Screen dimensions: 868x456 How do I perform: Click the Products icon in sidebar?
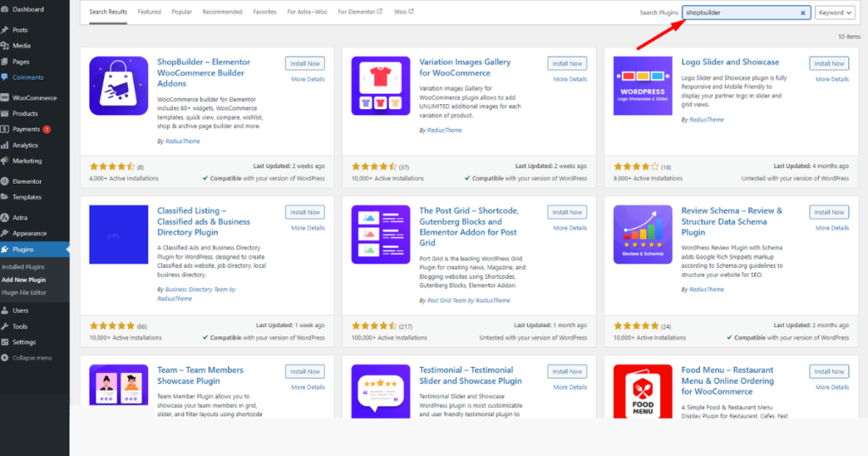click(5, 114)
